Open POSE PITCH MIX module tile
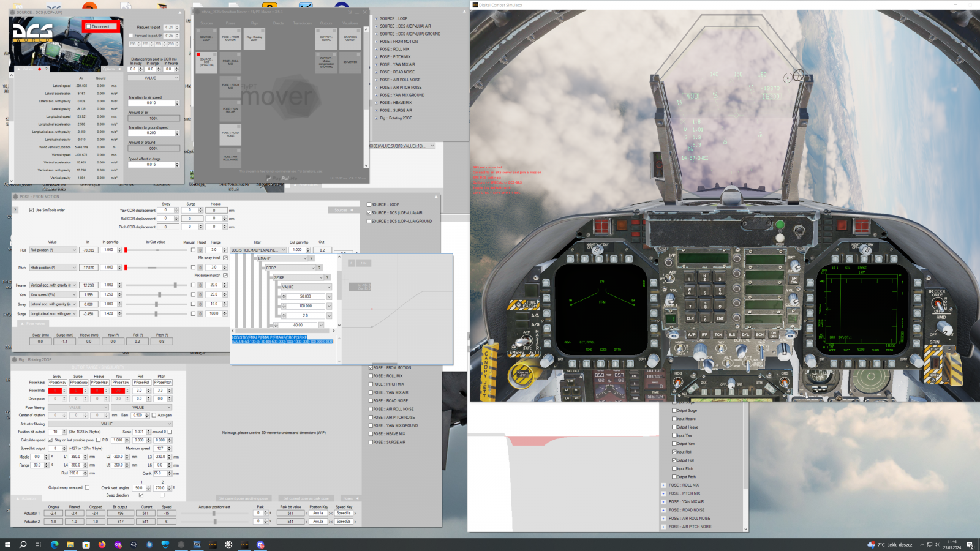The width and height of the screenshot is (980, 551). (230, 86)
